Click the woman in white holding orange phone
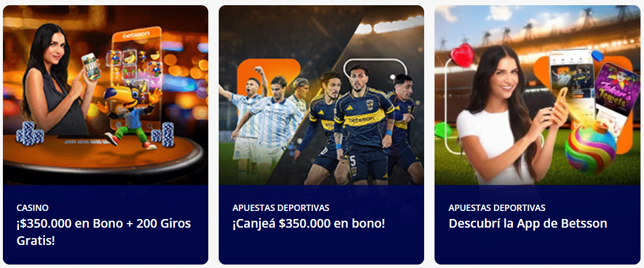This screenshot has height=268, width=644. (510, 117)
